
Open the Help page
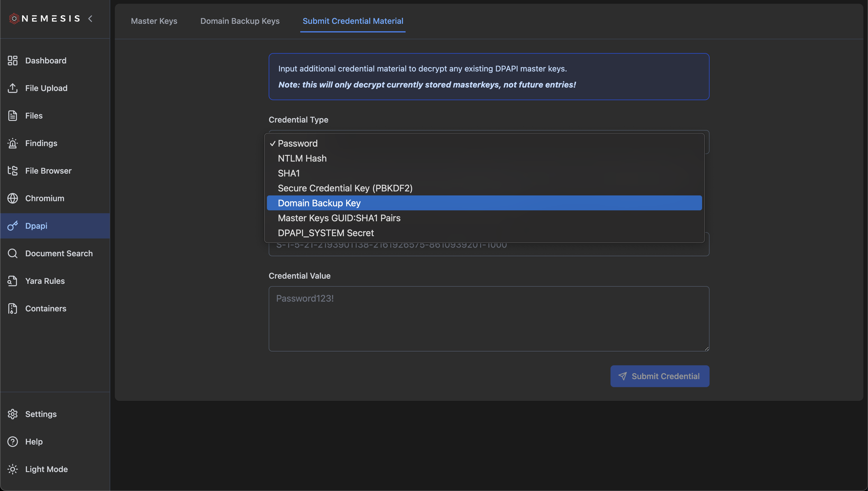34,441
